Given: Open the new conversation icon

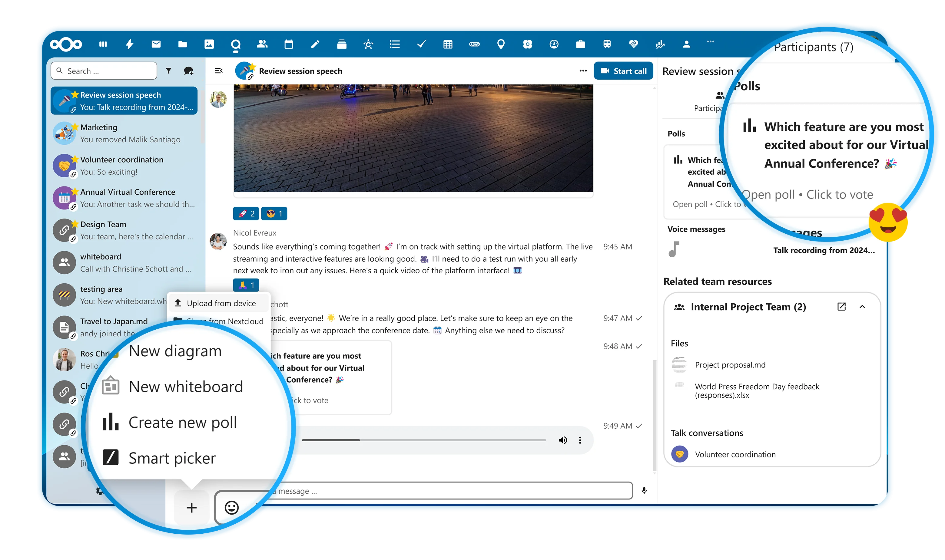Looking at the screenshot, I should [188, 71].
